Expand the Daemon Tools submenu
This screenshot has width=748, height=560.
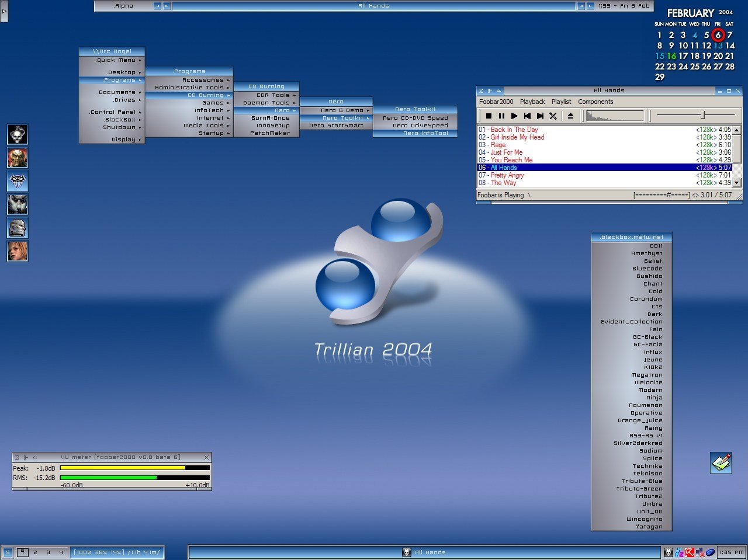tap(266, 103)
